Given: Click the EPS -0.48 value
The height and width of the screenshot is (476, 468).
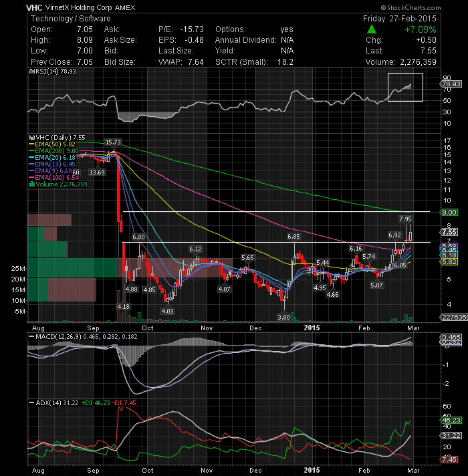Looking at the screenshot, I should [x=195, y=40].
